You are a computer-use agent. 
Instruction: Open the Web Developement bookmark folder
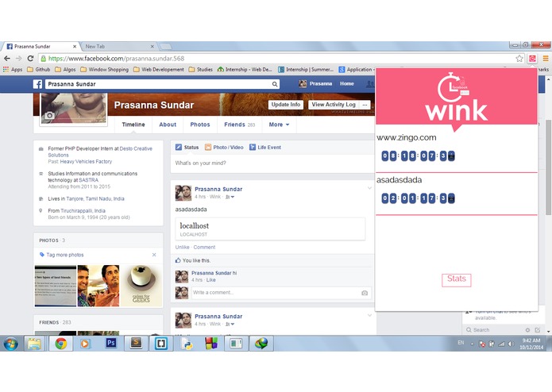pos(159,70)
